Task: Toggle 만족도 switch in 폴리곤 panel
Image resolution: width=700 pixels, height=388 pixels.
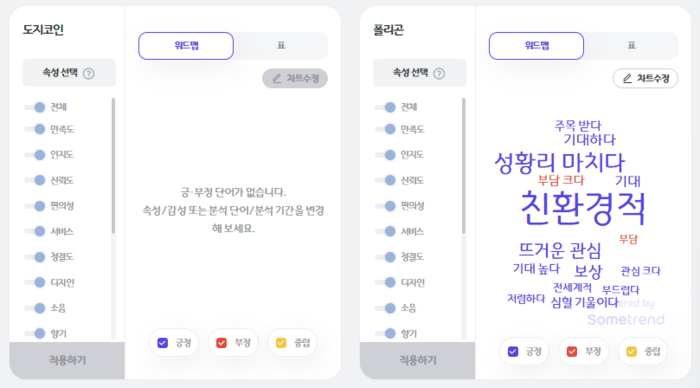Action: click(386, 129)
